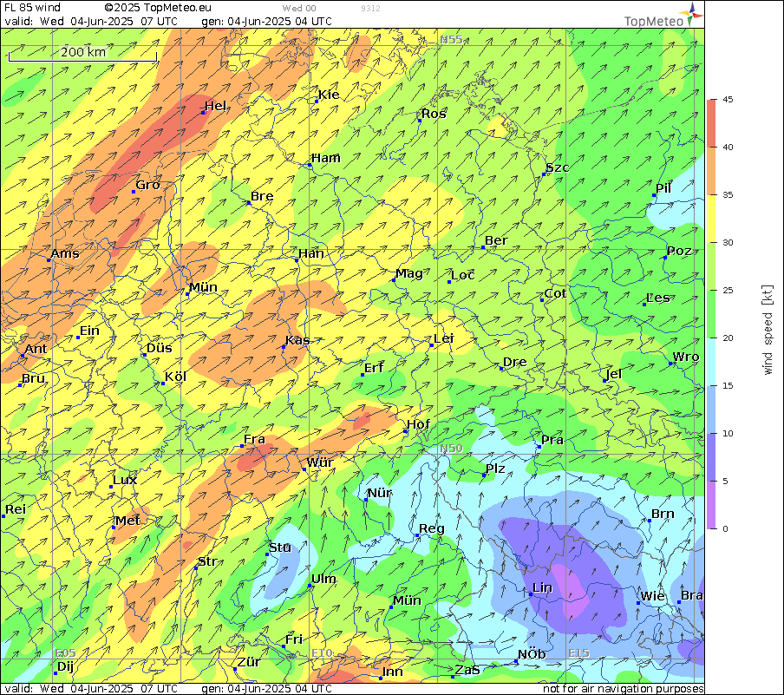Image resolution: width=784 pixels, height=695 pixels.
Task: Click the Ber city label
Action: [496, 240]
